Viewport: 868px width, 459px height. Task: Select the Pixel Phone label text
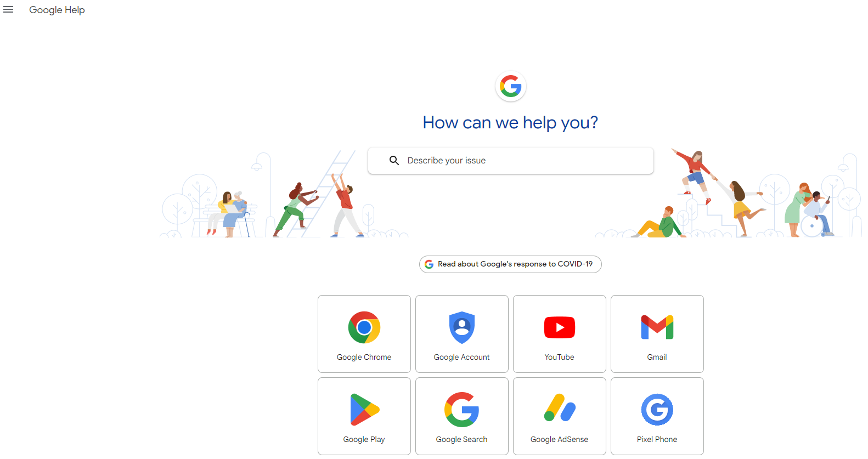(x=657, y=439)
